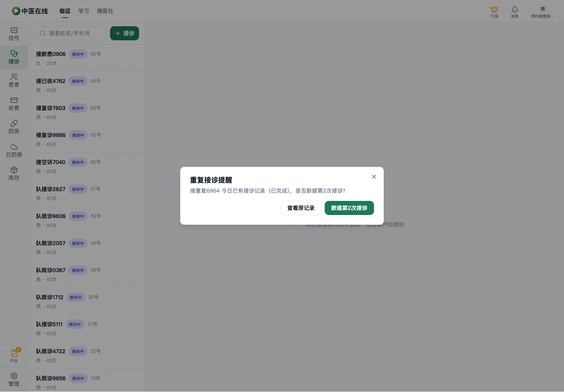
Task: Select patient 接复诊9986
Action: tap(87, 139)
